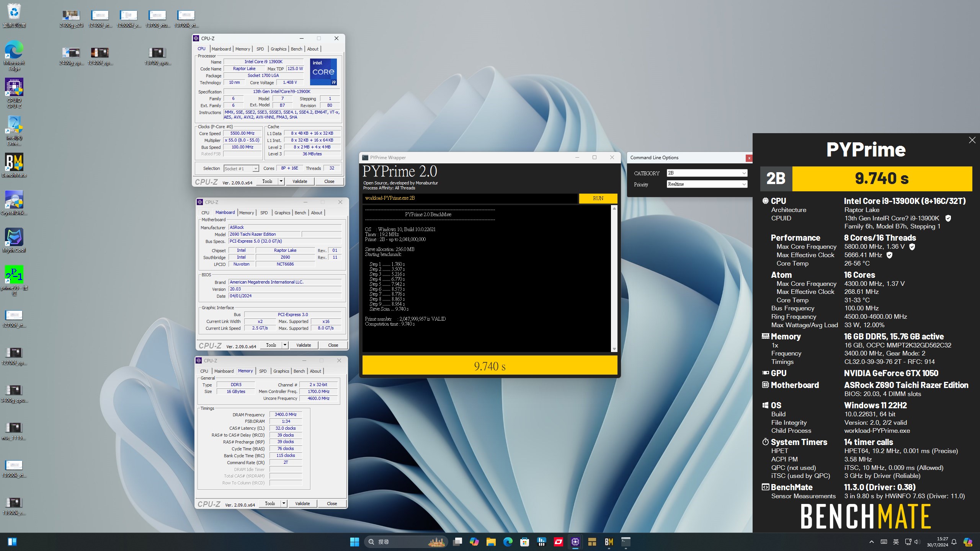Click the yellow RUN button in PYPrime
The height and width of the screenshot is (551, 980).
(598, 198)
